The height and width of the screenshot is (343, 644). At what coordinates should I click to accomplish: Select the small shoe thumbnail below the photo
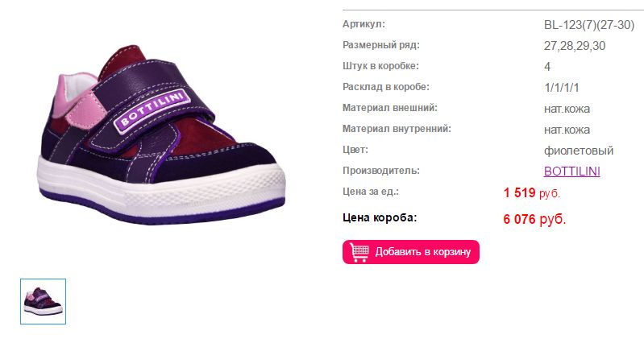44,302
